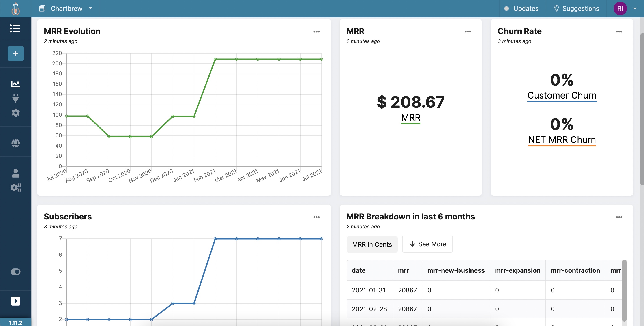Image resolution: width=644 pixels, height=326 pixels.
Task: Click the See More button
Action: tap(427, 244)
